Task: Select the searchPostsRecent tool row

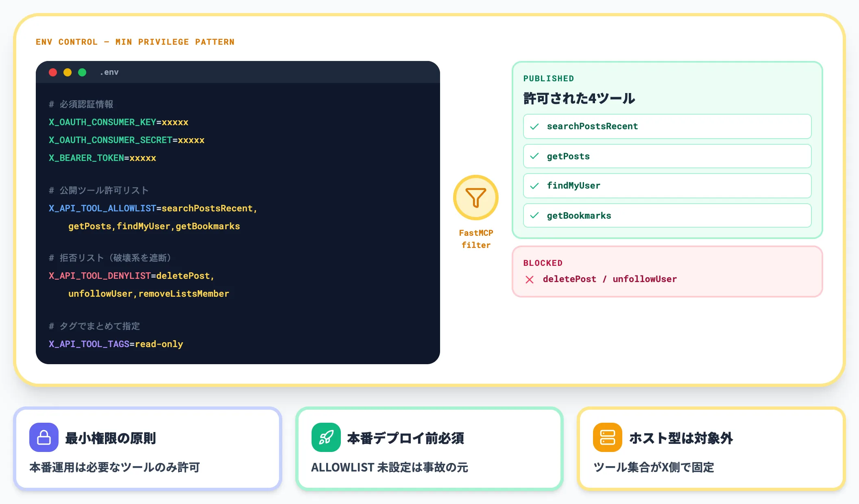Action: pos(667,126)
